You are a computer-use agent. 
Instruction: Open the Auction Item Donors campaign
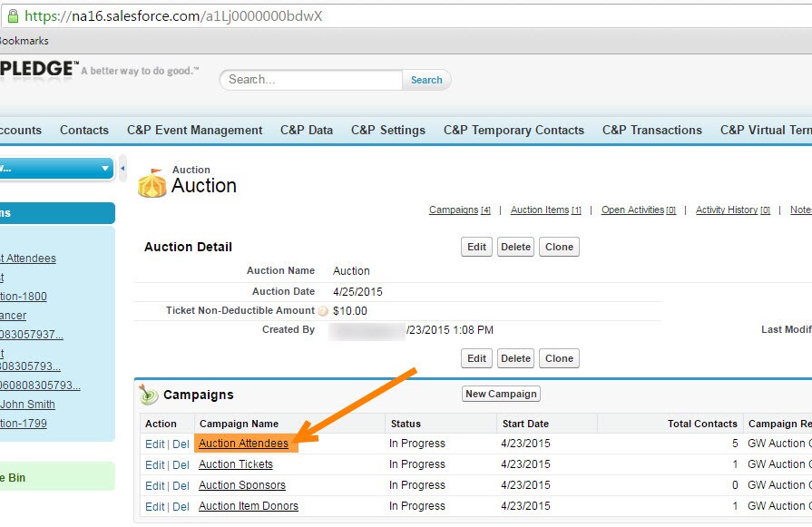pyautogui.click(x=248, y=506)
